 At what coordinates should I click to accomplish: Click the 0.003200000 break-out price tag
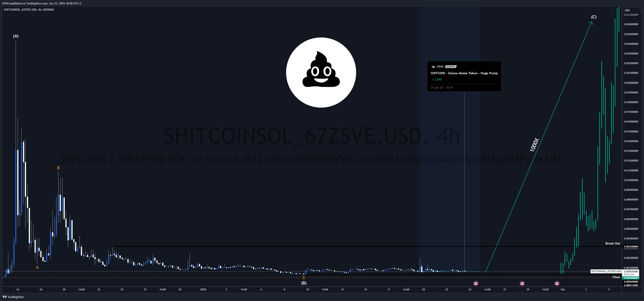631,247
